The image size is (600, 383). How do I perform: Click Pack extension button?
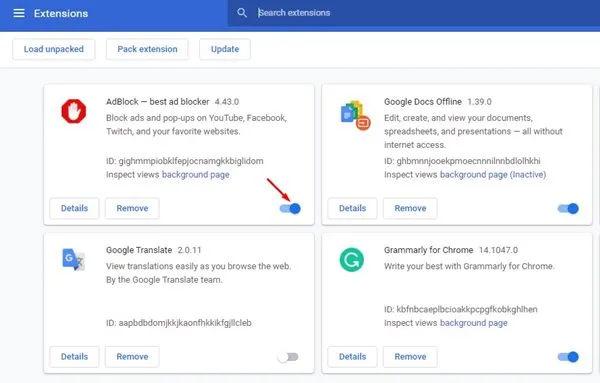click(147, 49)
